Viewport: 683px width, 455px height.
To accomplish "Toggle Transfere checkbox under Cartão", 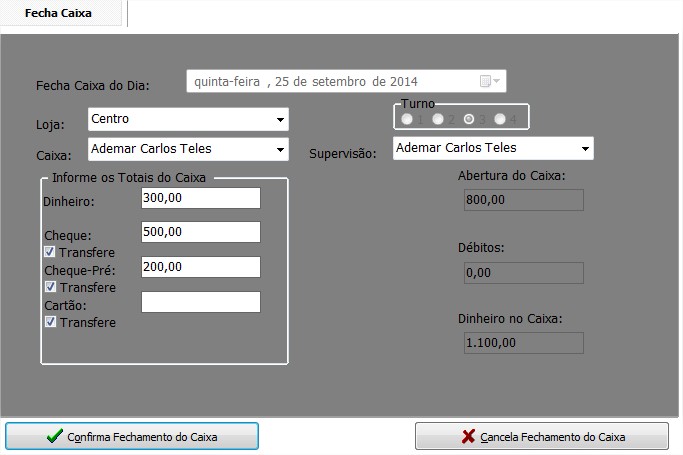I will click(50, 322).
